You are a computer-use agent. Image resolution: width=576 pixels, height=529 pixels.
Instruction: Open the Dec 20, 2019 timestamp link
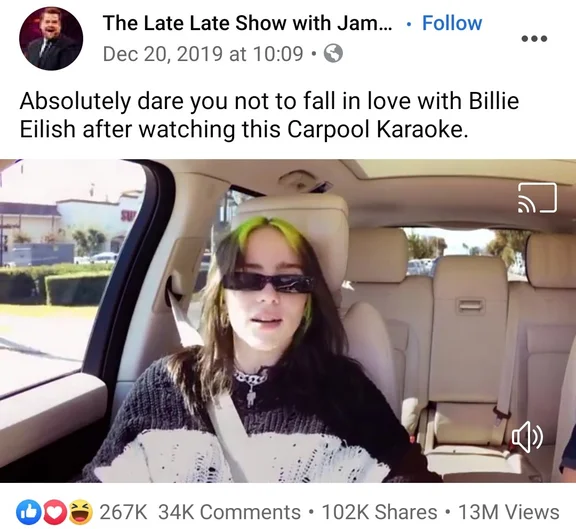point(203,54)
